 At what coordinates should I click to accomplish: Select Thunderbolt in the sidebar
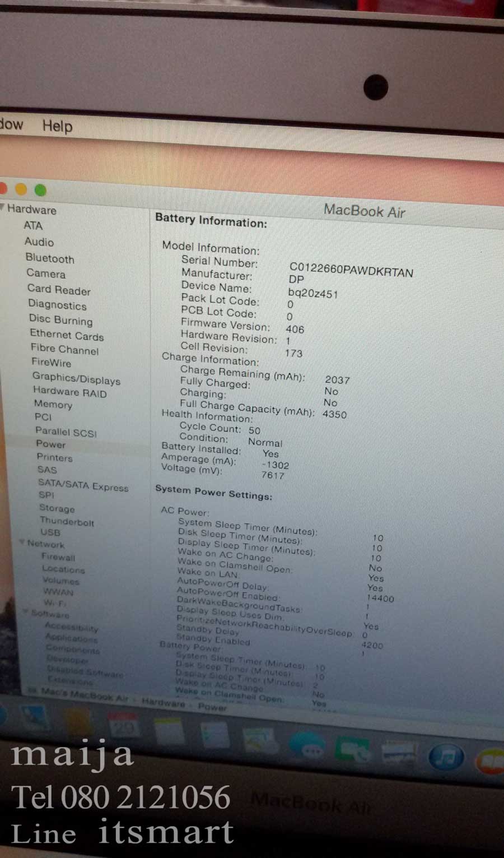67,522
